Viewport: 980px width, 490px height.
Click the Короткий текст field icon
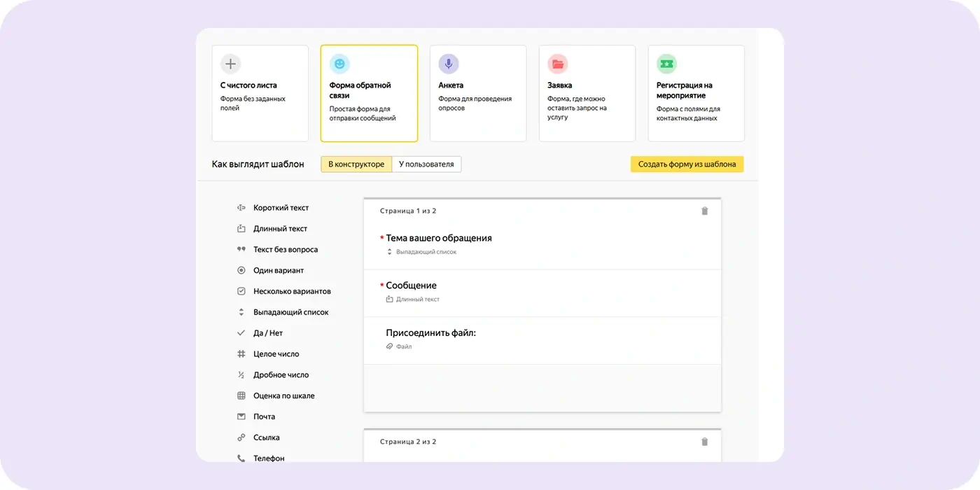tap(241, 208)
